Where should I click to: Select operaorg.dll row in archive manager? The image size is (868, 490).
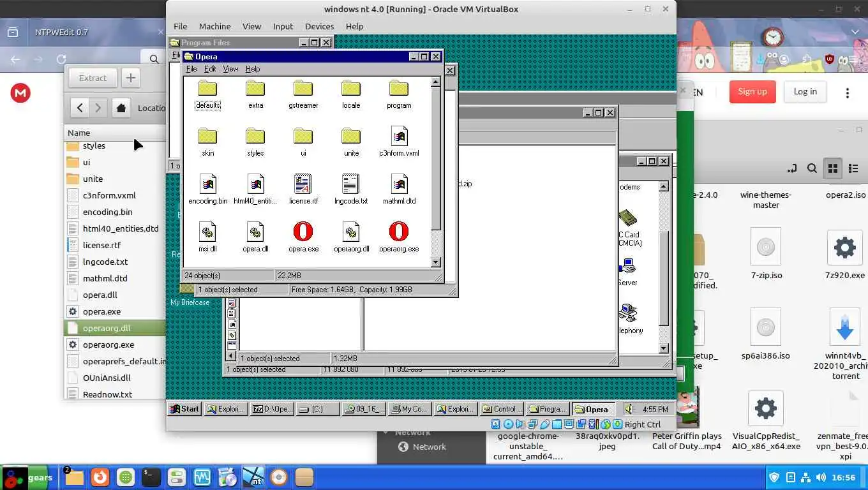(115, 328)
